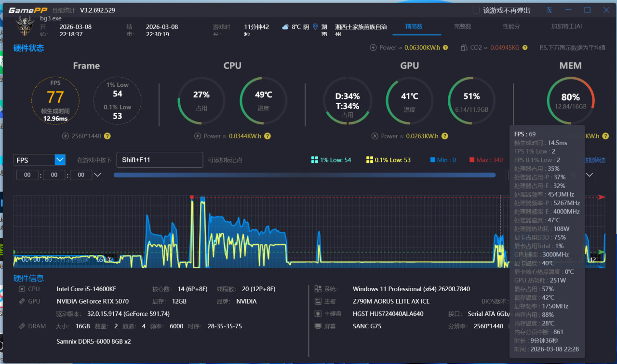Click the yellow 0.1% Low legend swatch
The width and height of the screenshot is (617, 364).
[370, 160]
